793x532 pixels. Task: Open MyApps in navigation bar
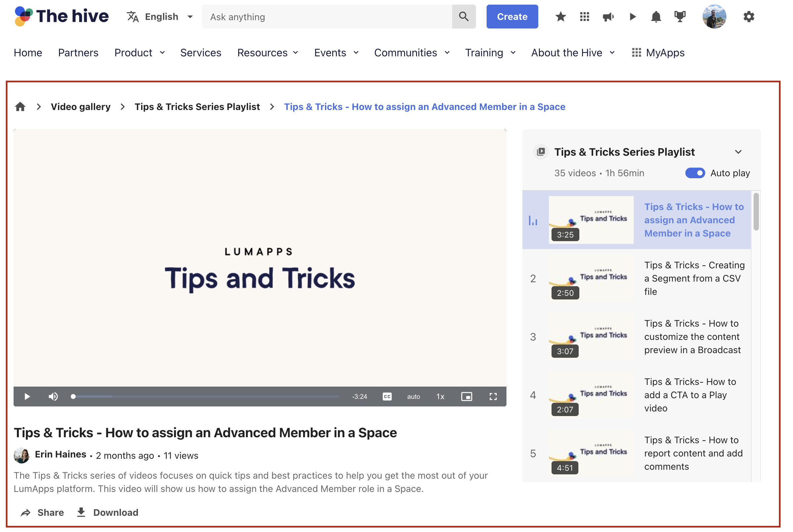coord(658,53)
